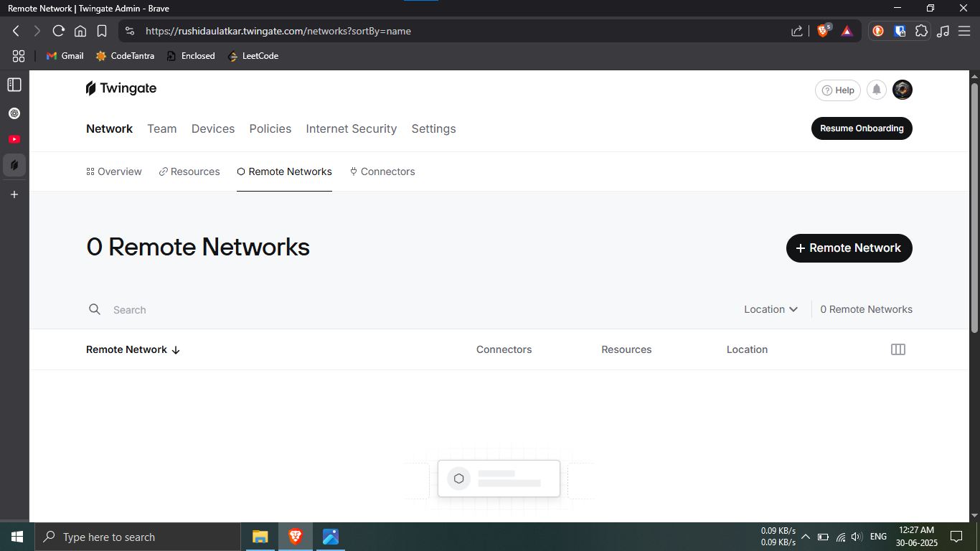Toggle the Brave sidebar panel icon
The height and width of the screenshot is (551, 980).
[14, 85]
